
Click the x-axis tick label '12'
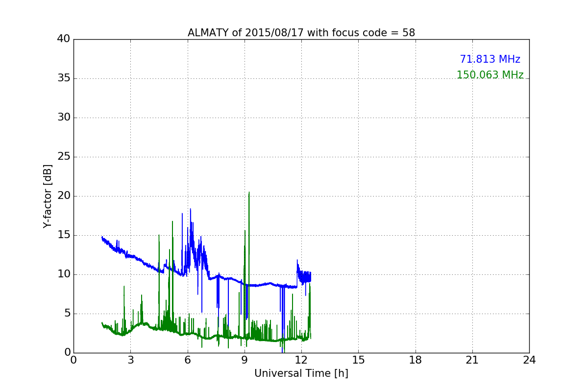point(301,360)
